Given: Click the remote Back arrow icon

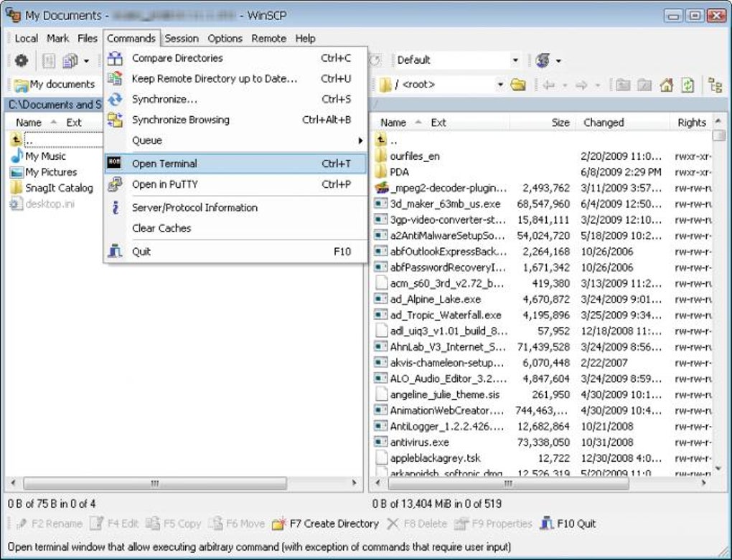Looking at the screenshot, I should (549, 85).
